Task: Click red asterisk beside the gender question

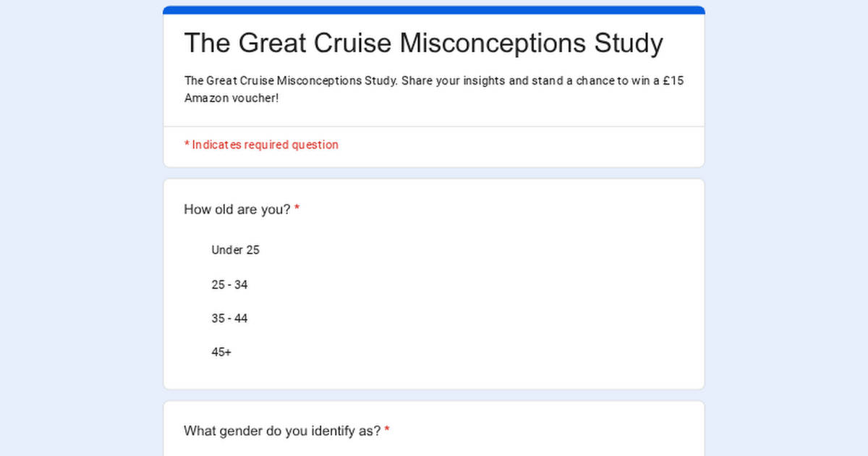Action: click(x=387, y=431)
